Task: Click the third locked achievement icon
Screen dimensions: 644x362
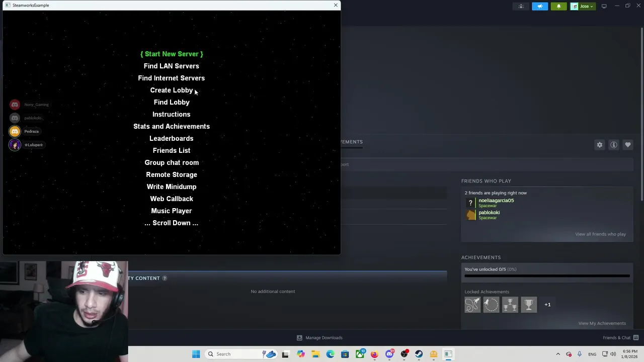Action: (510, 305)
